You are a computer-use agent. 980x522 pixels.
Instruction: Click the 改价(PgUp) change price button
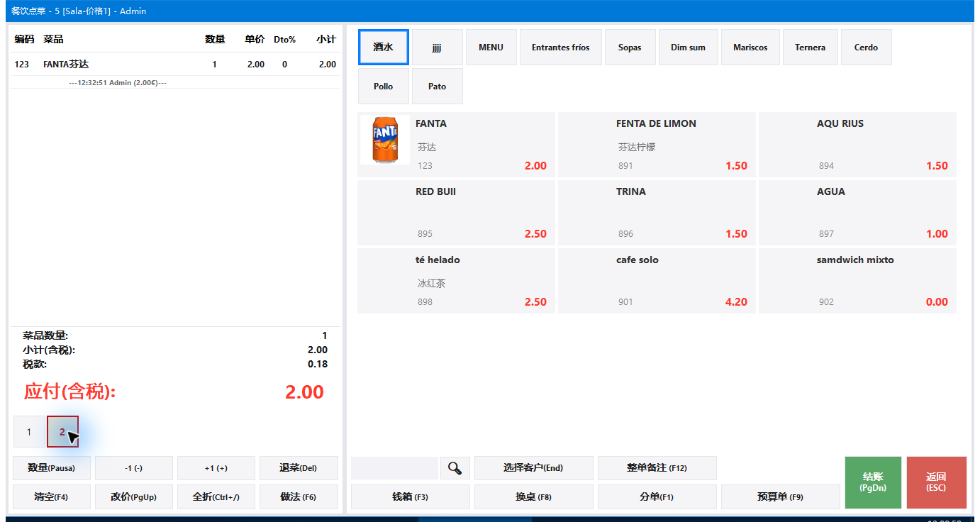134,497
